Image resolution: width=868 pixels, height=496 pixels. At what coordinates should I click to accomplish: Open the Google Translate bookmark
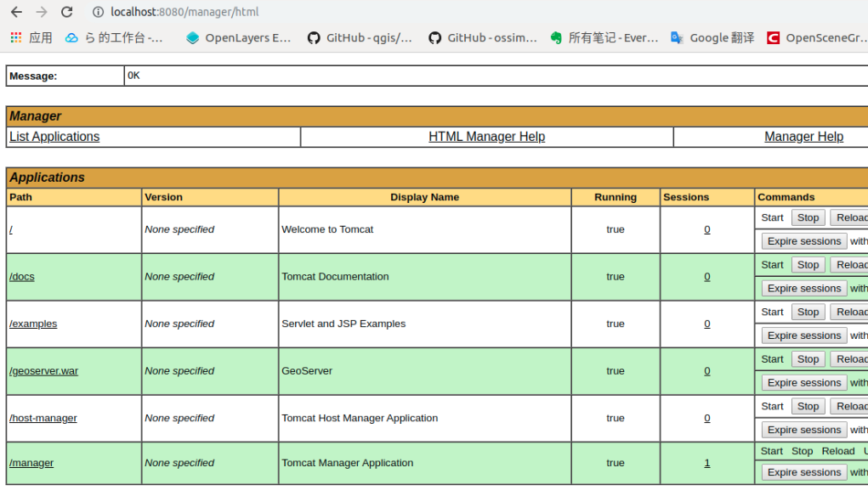712,37
